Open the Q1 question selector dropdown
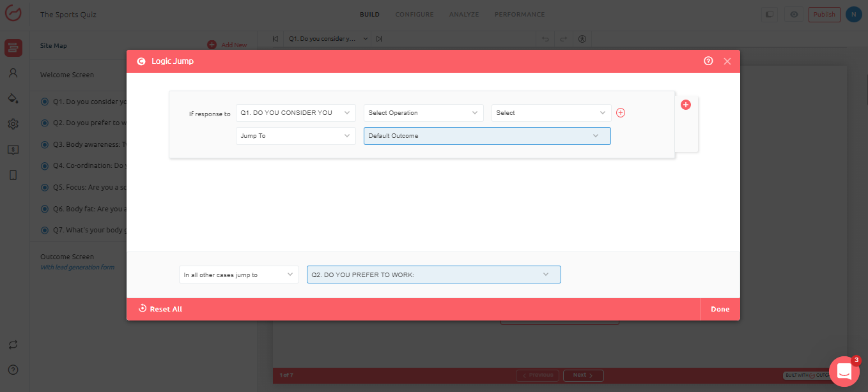868x392 pixels. (x=295, y=113)
